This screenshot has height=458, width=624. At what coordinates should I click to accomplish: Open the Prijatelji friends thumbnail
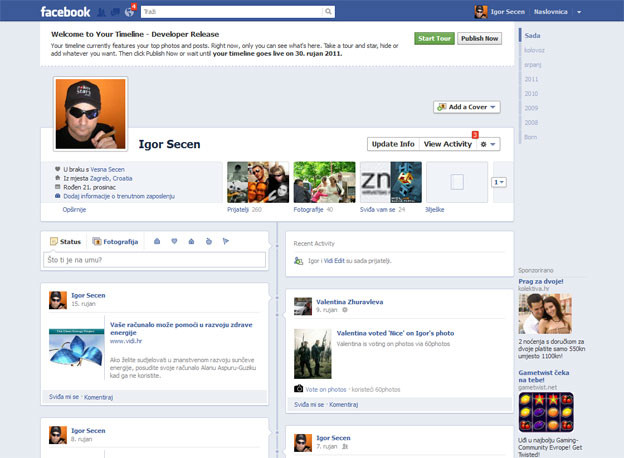258,182
